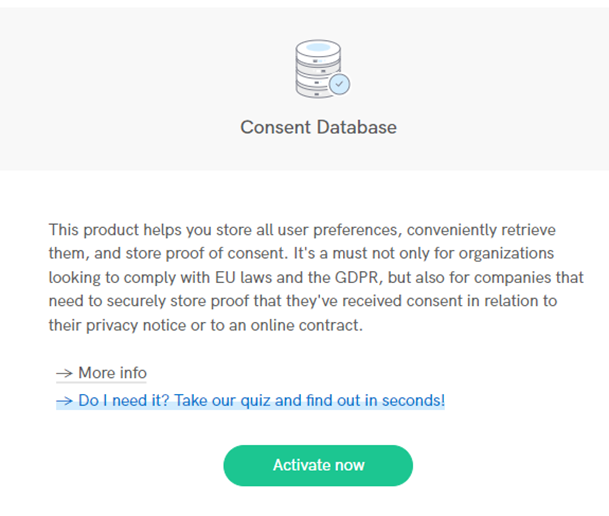Click the Consent Database stack icon
The width and height of the screenshot is (609, 516).
pos(322,69)
